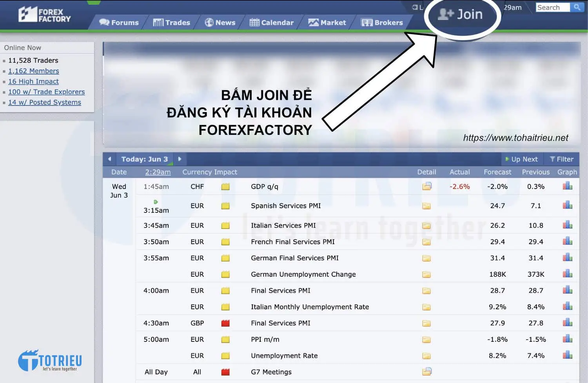Click the search magnifier button

pyautogui.click(x=577, y=7)
